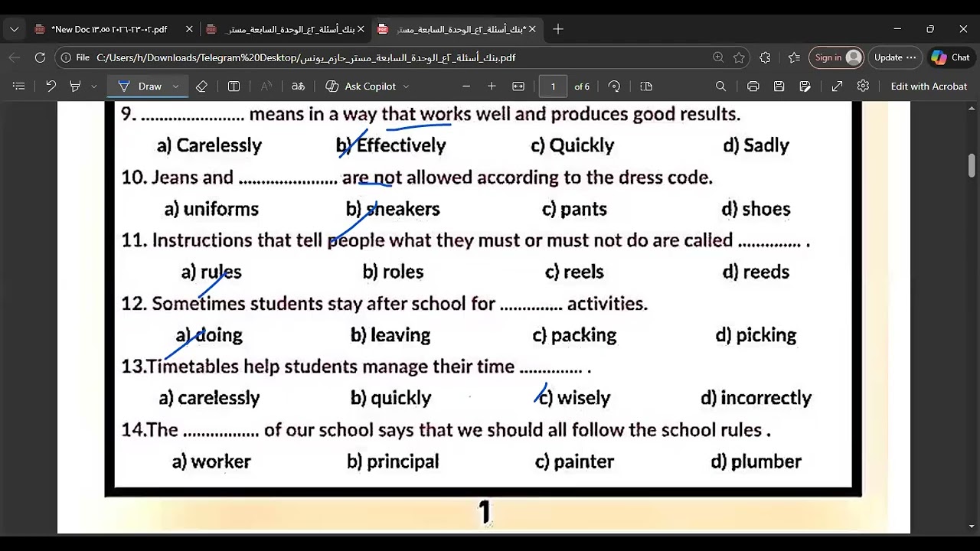
Task: Click the zoom magnifier in address bar
Action: point(718,57)
